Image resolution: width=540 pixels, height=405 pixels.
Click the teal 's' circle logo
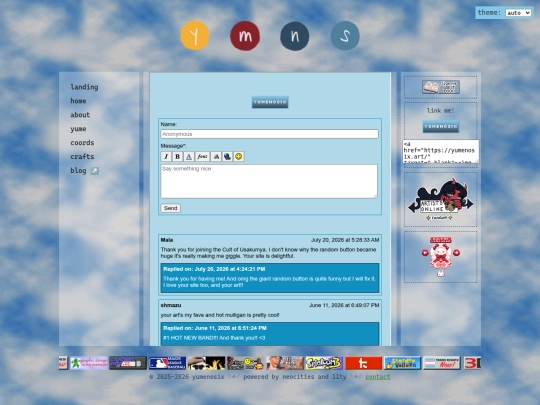[345, 36]
